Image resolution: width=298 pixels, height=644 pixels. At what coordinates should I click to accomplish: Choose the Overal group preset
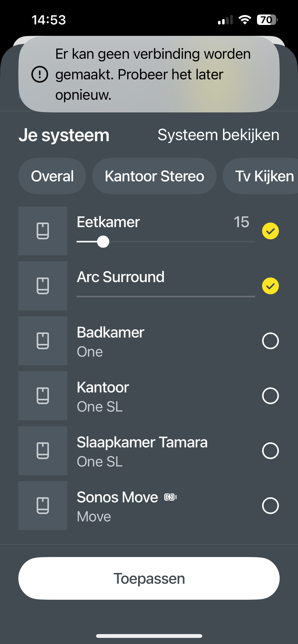coord(52,176)
